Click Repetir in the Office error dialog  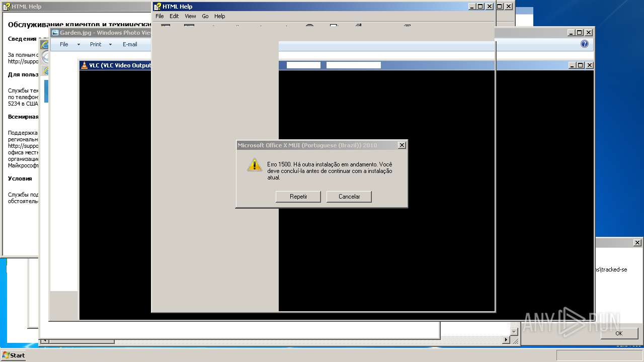(298, 197)
